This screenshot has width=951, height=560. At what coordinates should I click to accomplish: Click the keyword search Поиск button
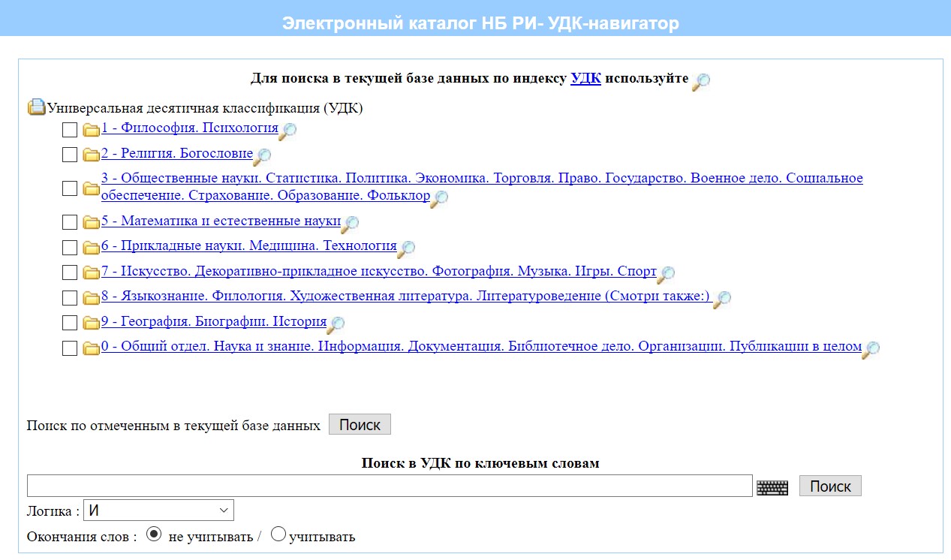pos(830,486)
